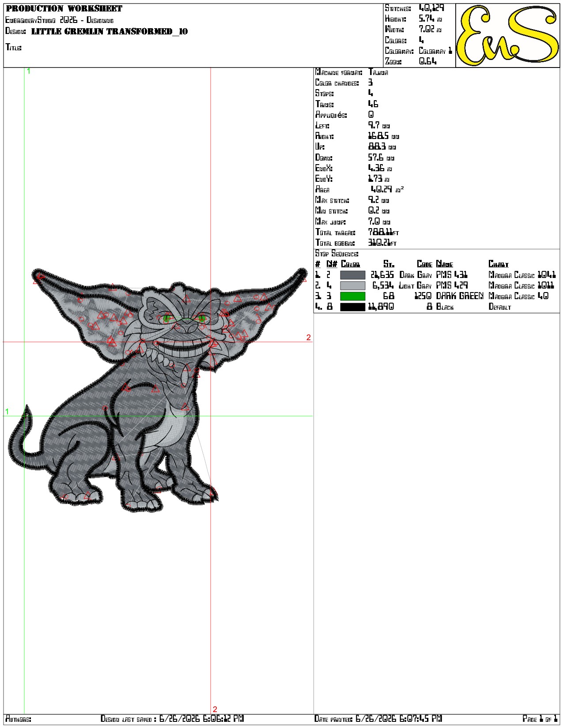Click the 'Stops:' label
The height and width of the screenshot is (728, 563).
coord(325,94)
